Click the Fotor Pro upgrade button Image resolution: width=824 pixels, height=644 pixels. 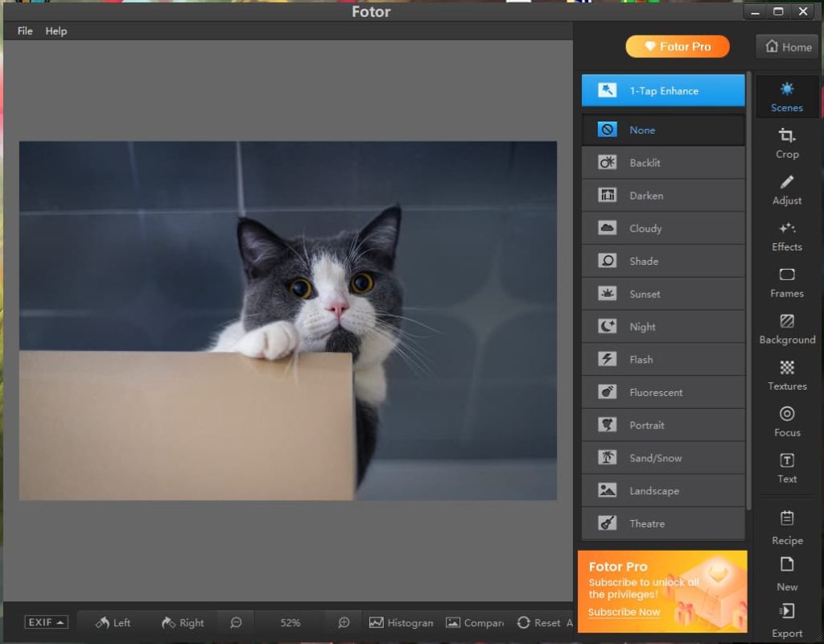[678, 47]
